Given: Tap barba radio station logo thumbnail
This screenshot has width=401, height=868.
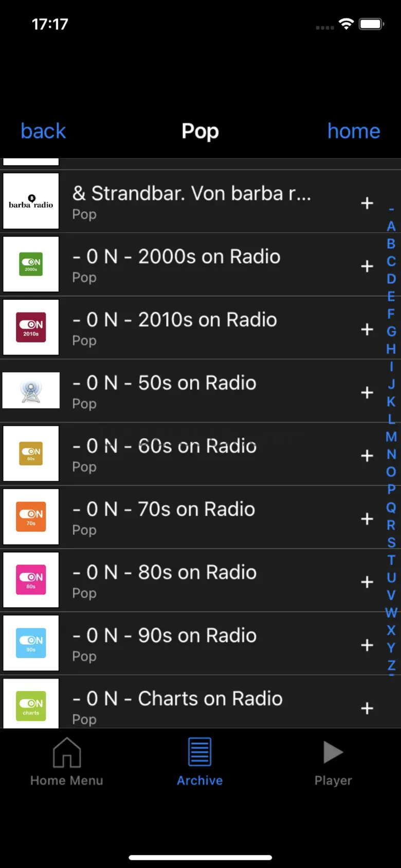Looking at the screenshot, I should 31,201.
